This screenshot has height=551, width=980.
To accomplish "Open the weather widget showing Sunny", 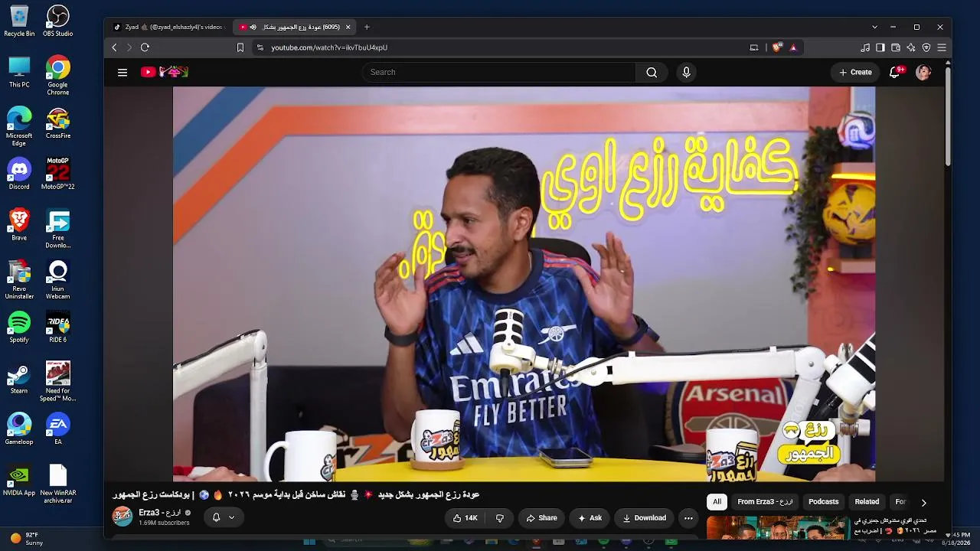I will click(x=27, y=539).
